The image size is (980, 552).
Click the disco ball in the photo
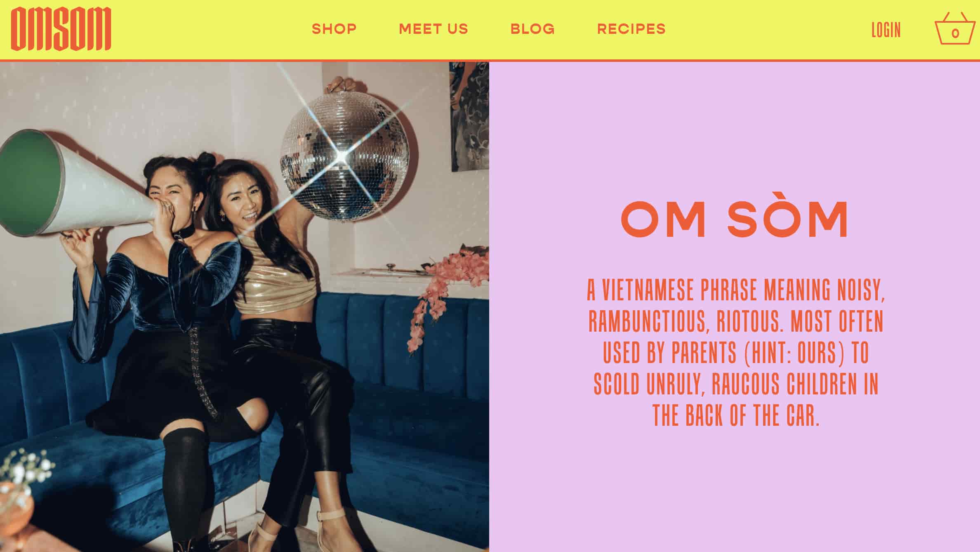344,157
